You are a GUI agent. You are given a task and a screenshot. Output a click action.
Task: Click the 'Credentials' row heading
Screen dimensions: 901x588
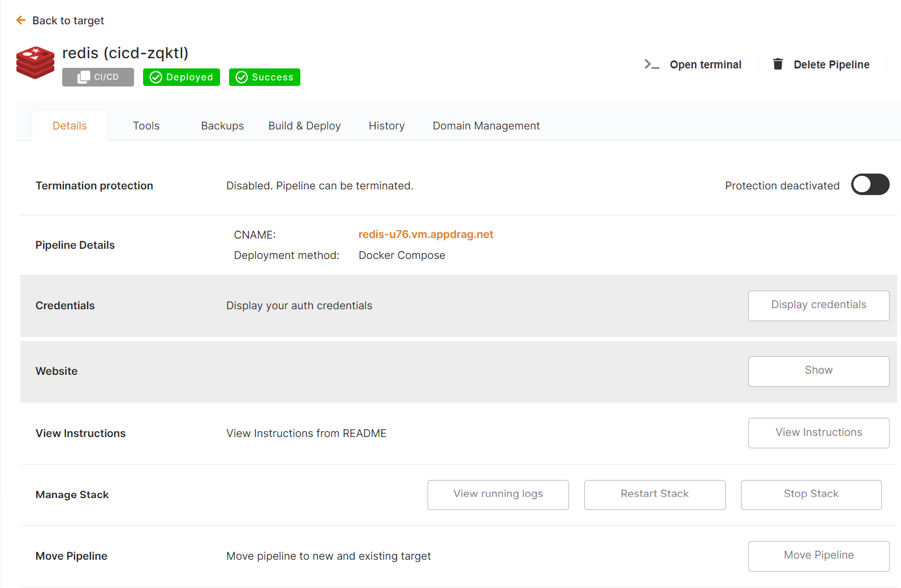coord(65,305)
